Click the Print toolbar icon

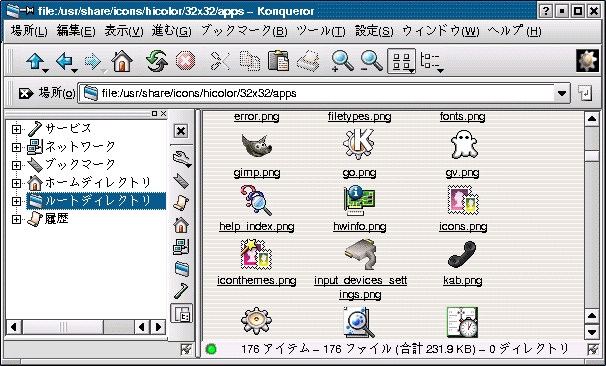(x=309, y=61)
